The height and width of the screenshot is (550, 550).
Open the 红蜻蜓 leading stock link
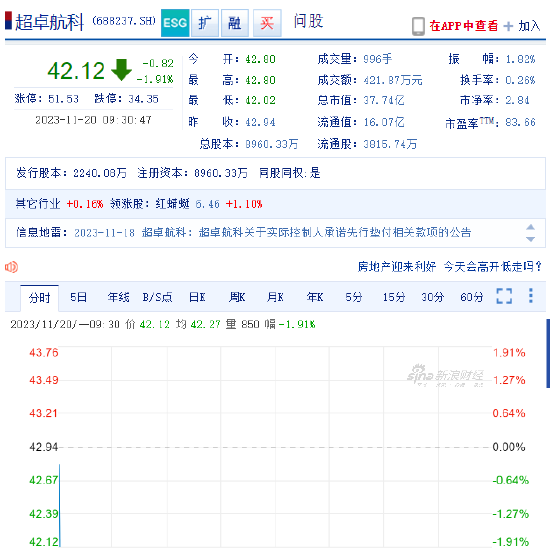172,204
